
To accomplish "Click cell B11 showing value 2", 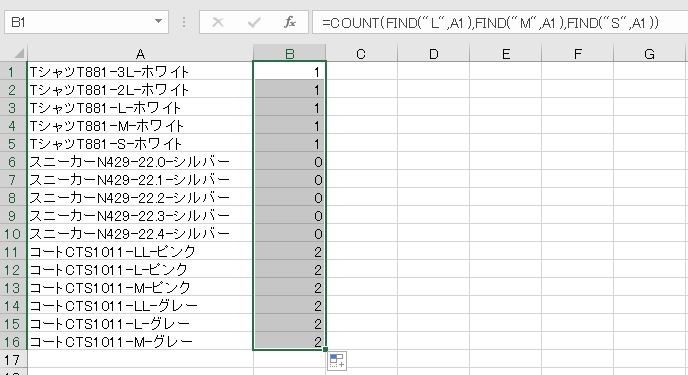I will pyautogui.click(x=290, y=251).
